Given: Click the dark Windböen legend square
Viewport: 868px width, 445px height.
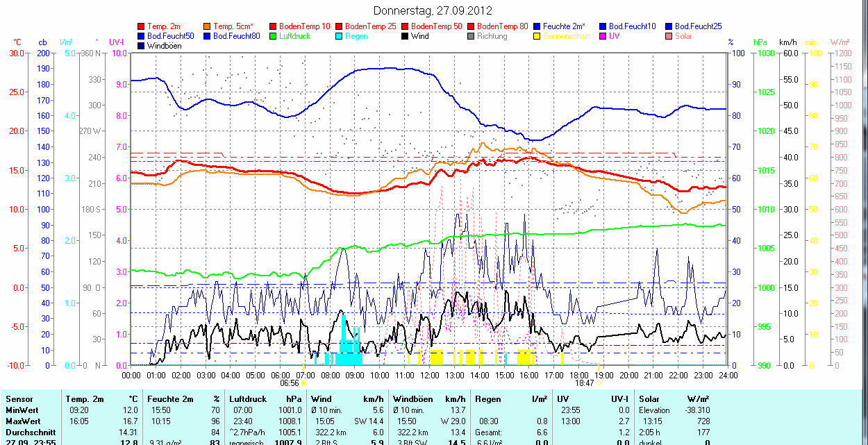Looking at the screenshot, I should click(142, 46).
